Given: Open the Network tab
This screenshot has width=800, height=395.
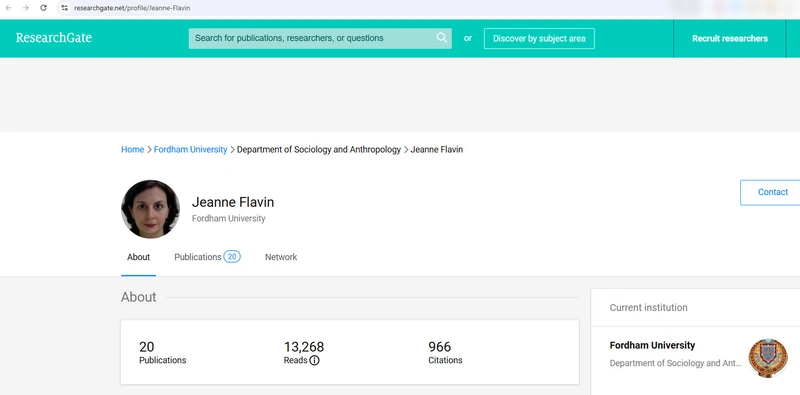Looking at the screenshot, I should (x=281, y=257).
